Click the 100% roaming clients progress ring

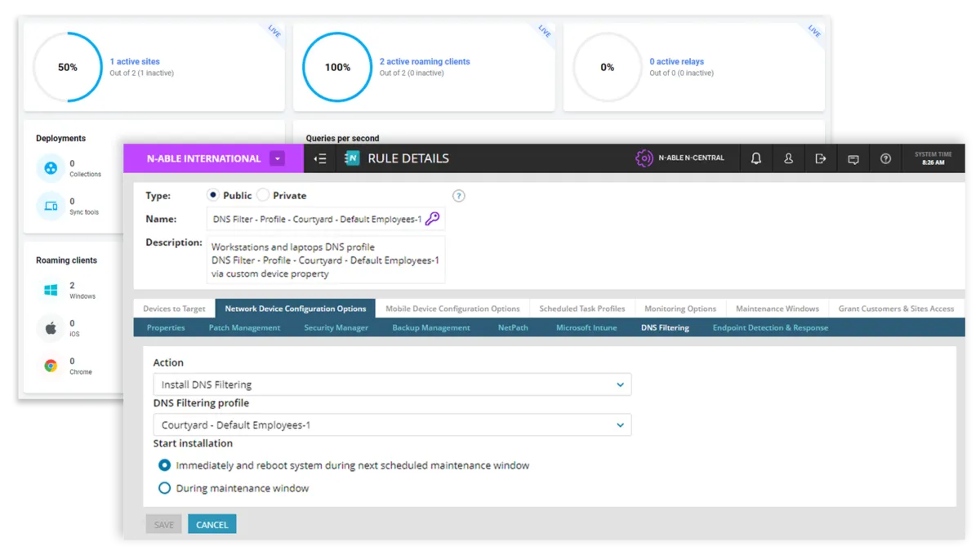tap(337, 67)
